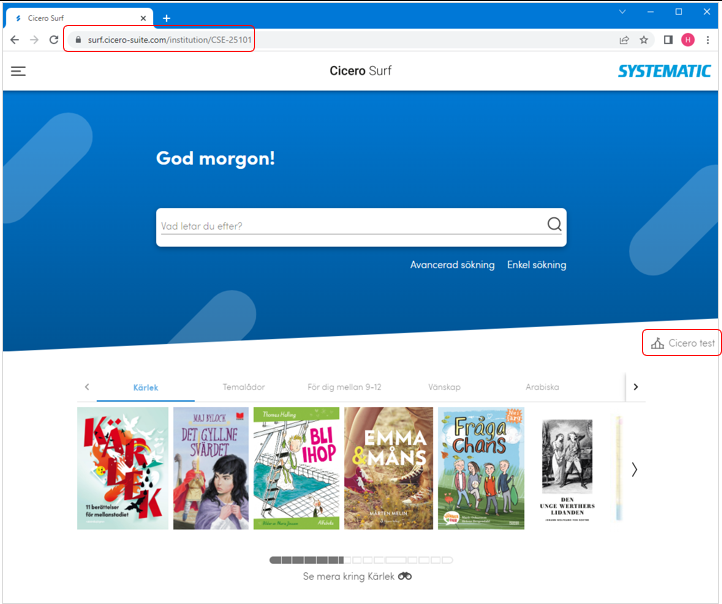Click the browser forward arrow
This screenshot has height=604, width=722.
tap(35, 40)
